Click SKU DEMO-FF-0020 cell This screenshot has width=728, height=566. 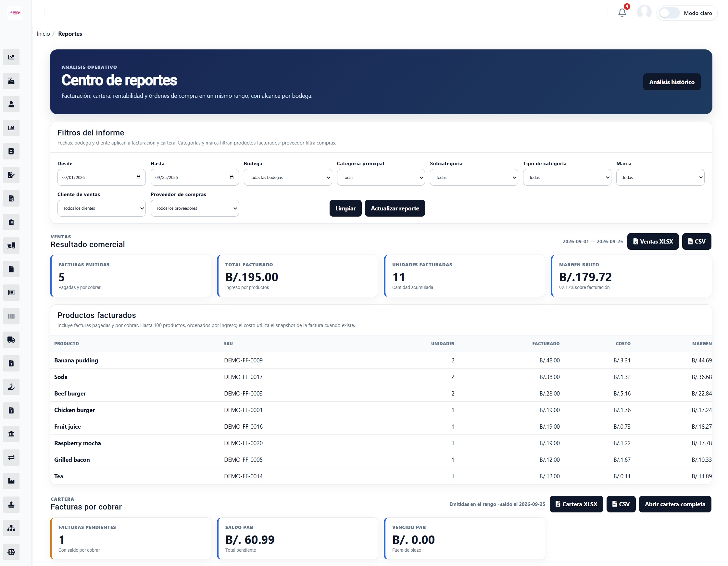coord(243,443)
